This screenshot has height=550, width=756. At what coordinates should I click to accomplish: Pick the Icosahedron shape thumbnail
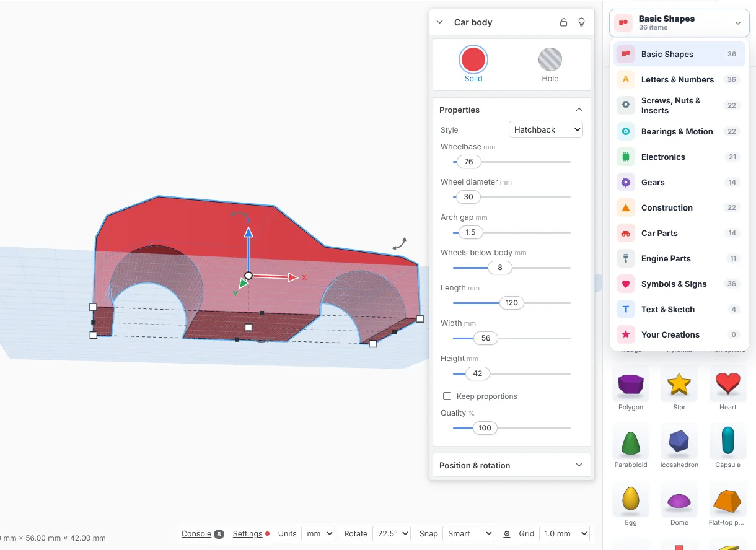click(x=679, y=442)
